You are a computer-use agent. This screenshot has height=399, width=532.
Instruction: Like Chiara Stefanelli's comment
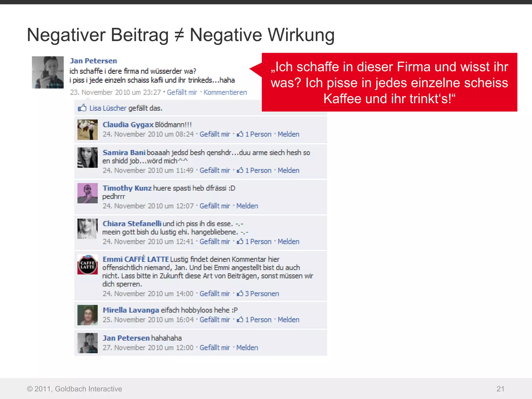tap(215, 241)
